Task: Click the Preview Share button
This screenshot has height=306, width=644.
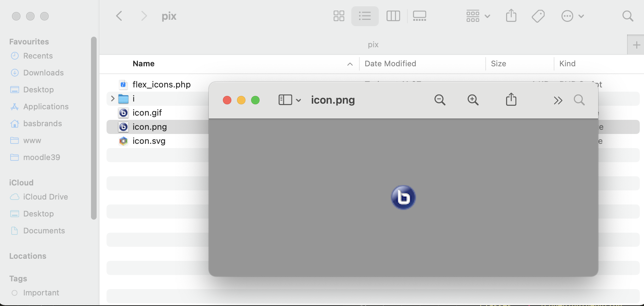Action: coord(511,99)
